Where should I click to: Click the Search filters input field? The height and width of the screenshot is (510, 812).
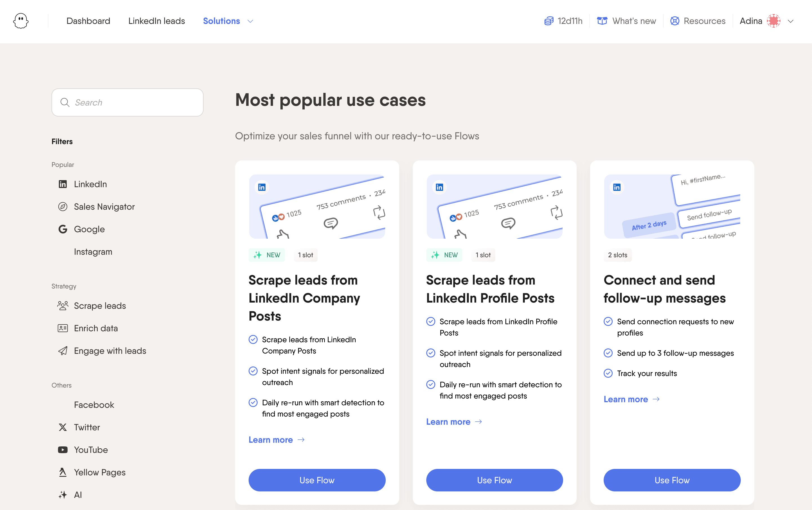128,102
